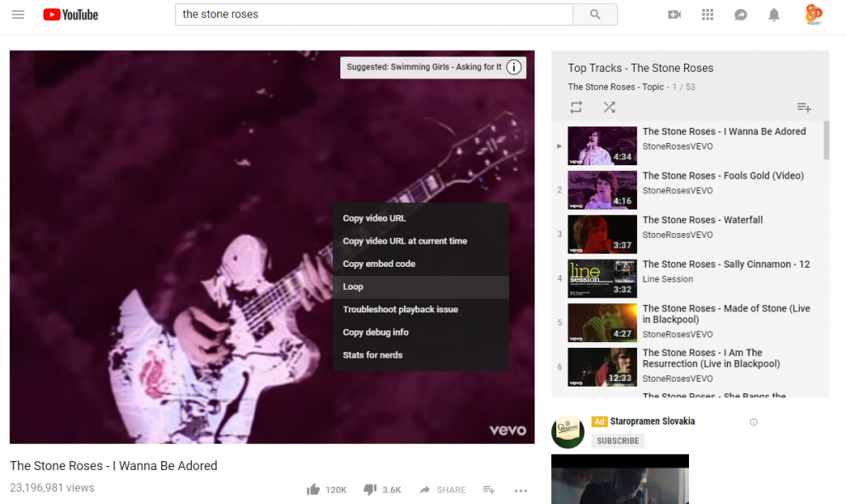Open The Stone Roses - Topic channel
The image size is (846, 504).
[615, 87]
